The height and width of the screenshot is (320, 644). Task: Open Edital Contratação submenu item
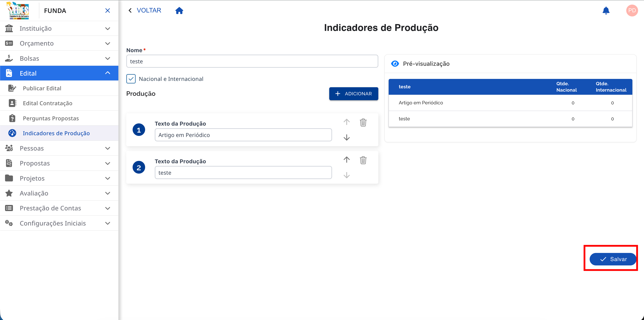[x=59, y=103]
